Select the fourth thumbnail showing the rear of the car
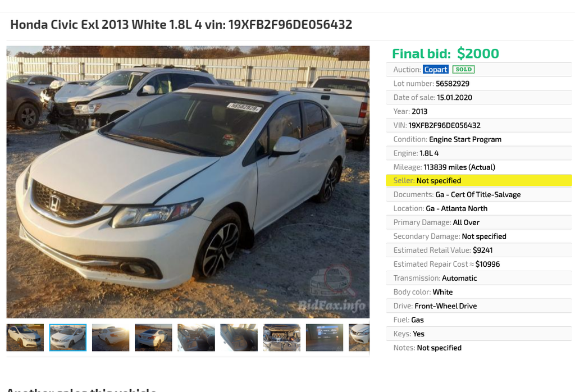The width and height of the screenshot is (575, 392). (153, 338)
